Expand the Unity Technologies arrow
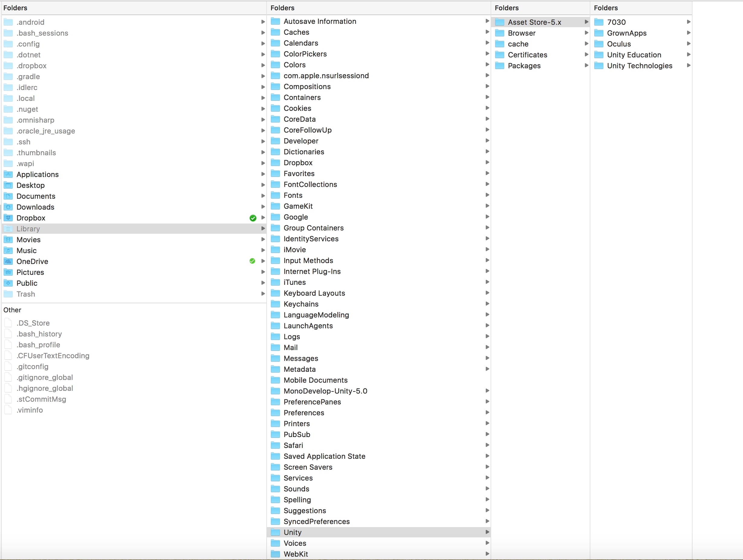Image resolution: width=743 pixels, height=560 pixels. 689,66
